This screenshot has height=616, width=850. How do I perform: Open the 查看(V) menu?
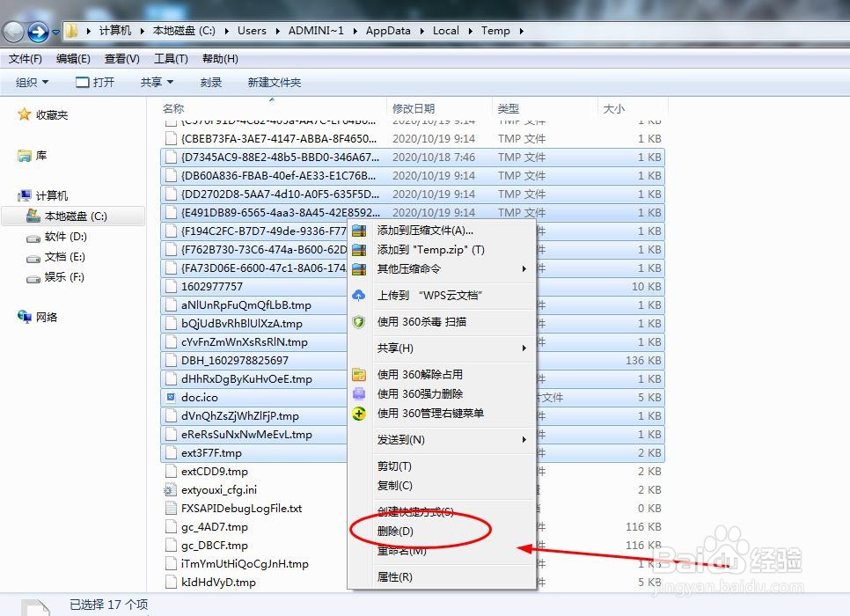pyautogui.click(x=122, y=59)
